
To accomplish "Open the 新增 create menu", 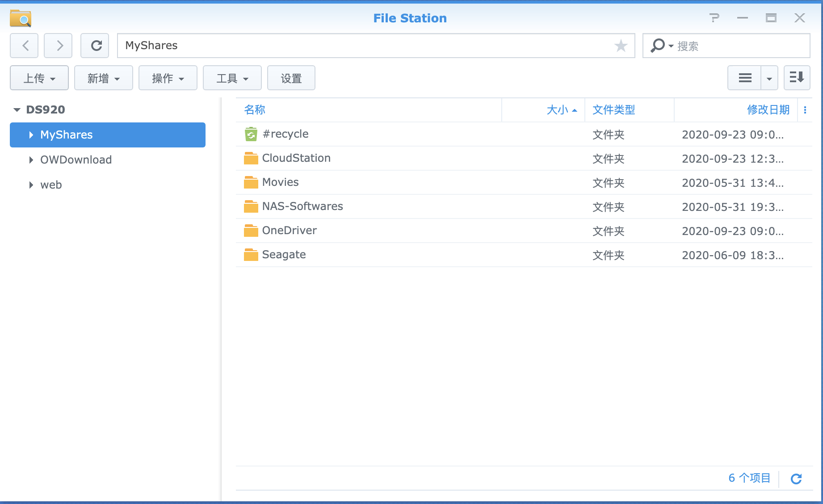I will point(104,78).
